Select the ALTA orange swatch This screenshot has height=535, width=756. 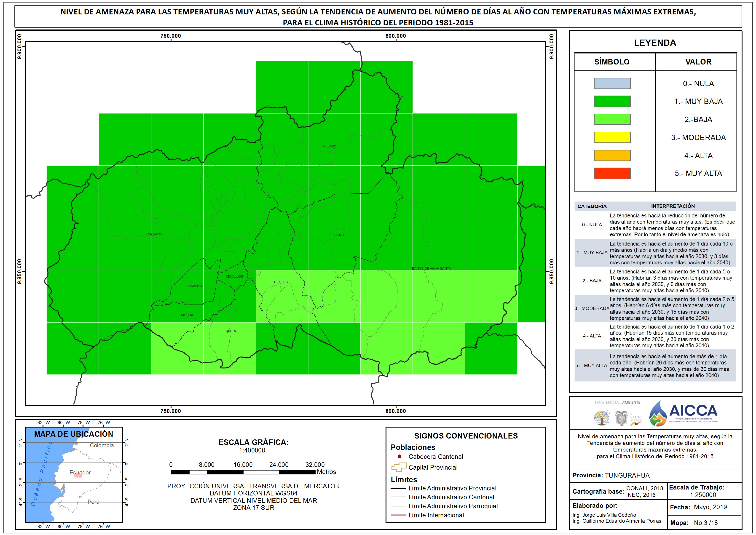[612, 155]
